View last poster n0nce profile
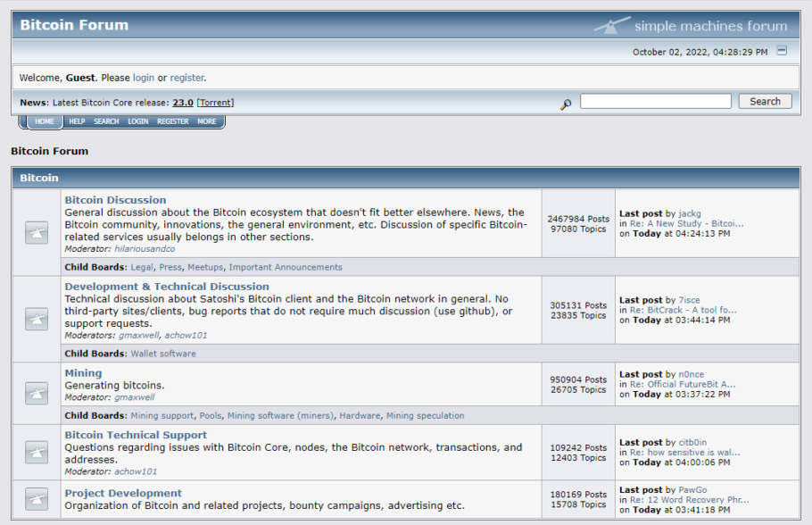This screenshot has height=525, width=812. pos(691,374)
